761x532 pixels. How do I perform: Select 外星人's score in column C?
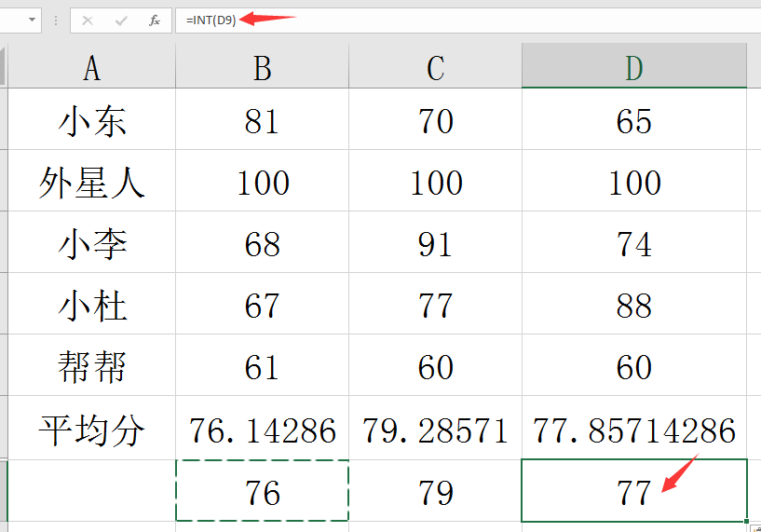pos(435,181)
